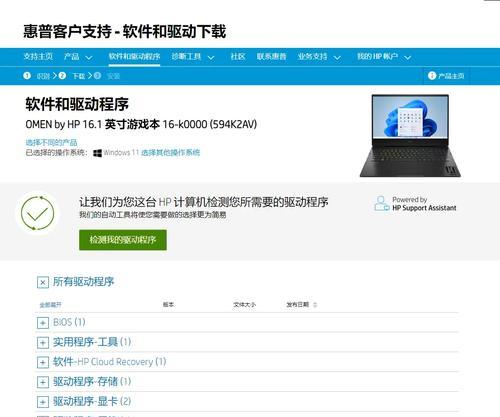Screen dimensions: 500x417
Task: Collapse the 所有驱动程序 section box icon
Action: coord(43,283)
